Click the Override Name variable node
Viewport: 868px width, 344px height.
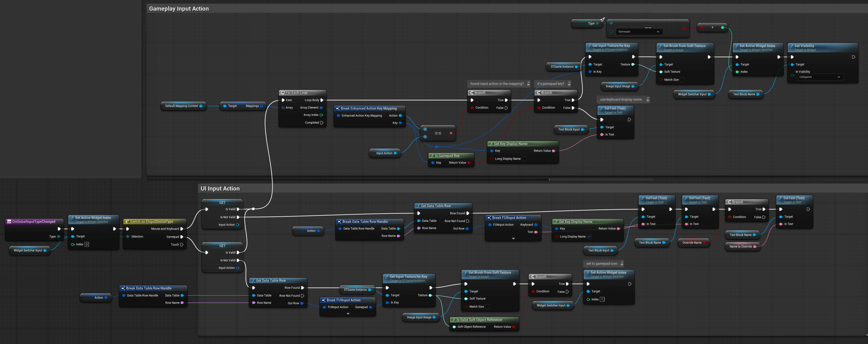click(692, 243)
